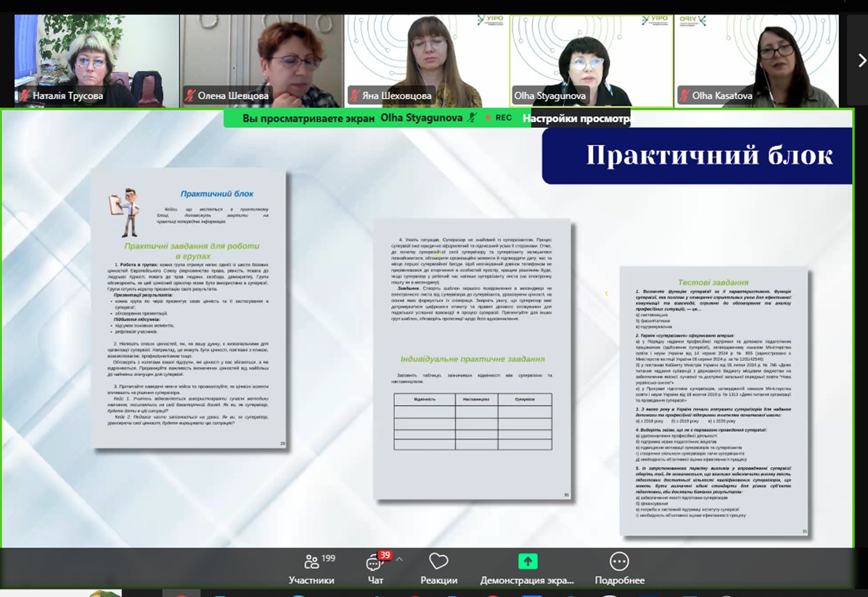Image resolution: width=868 pixels, height=597 pixels.
Task: Click muted mic icon on Наталія Трусова
Action: pos(24,96)
